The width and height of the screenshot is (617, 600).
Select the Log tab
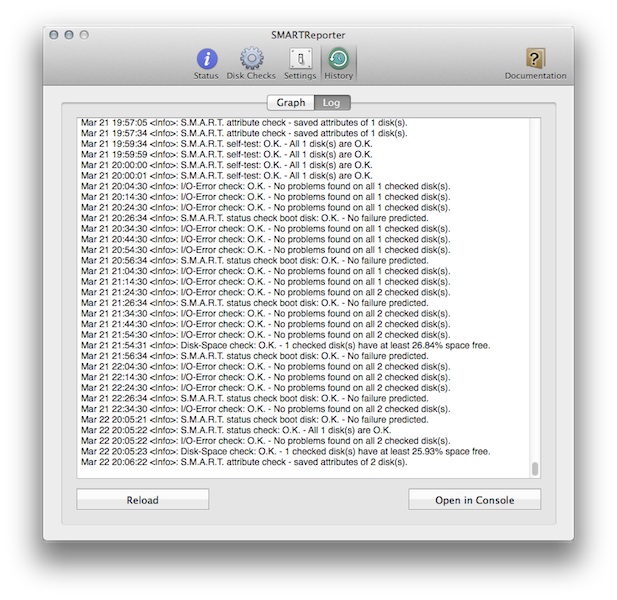tap(328, 102)
